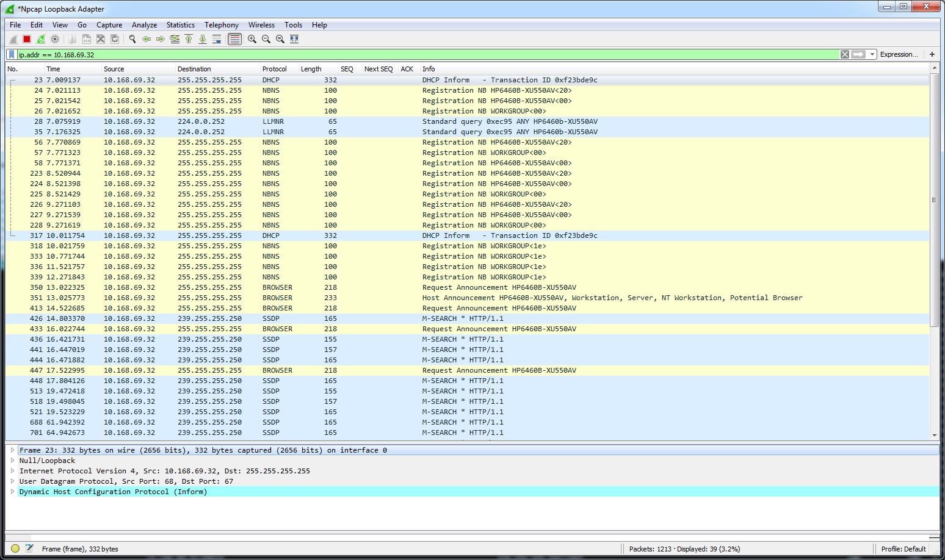Open the Capture menu
The width and height of the screenshot is (945, 560).
[109, 25]
